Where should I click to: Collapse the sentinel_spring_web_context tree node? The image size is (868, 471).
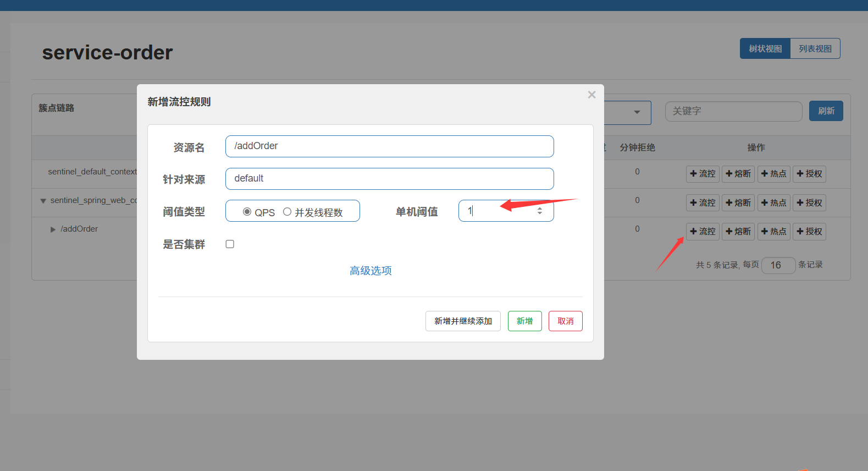[x=43, y=201]
